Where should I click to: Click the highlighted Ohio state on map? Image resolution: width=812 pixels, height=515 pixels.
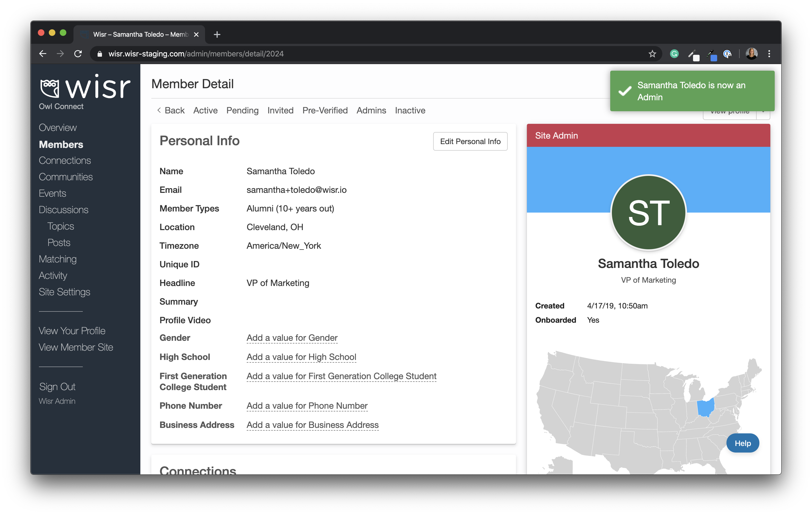coord(705,407)
